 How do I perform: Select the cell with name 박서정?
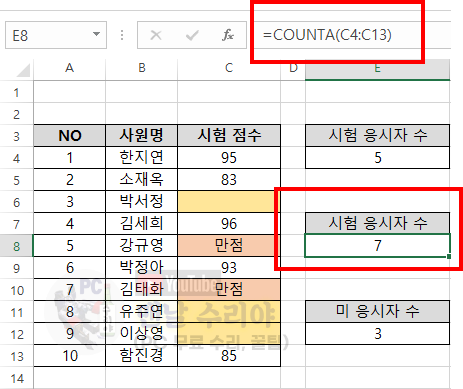coord(142,202)
